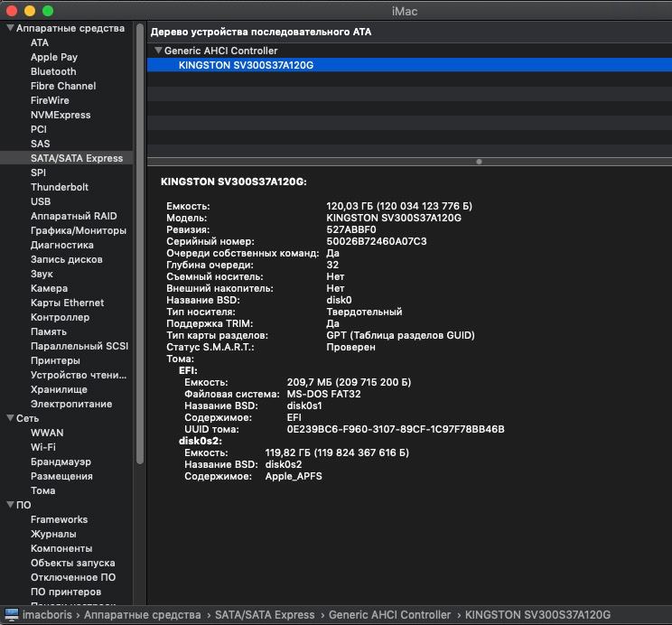Select ПО принтеров entry

coord(66,592)
